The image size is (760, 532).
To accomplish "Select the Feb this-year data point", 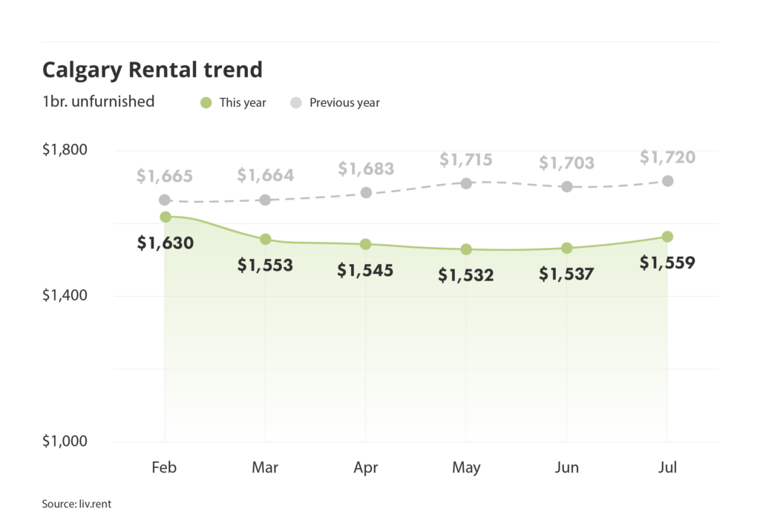I will 165,217.
